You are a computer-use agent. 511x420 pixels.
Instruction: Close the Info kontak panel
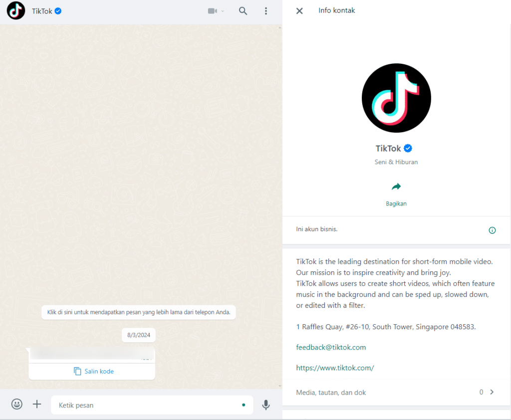point(299,11)
